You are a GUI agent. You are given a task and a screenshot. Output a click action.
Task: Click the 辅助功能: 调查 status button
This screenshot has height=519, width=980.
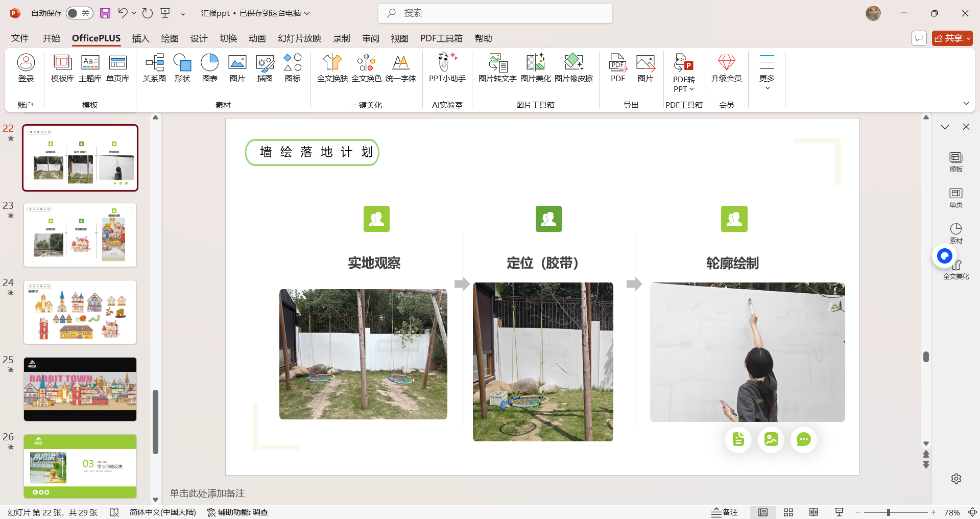(x=237, y=512)
